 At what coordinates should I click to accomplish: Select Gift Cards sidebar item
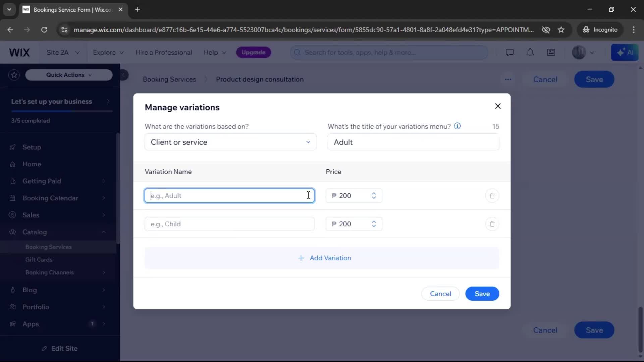(x=39, y=260)
